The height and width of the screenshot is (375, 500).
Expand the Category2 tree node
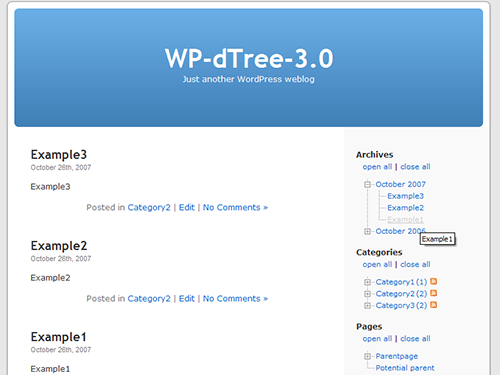point(367,294)
